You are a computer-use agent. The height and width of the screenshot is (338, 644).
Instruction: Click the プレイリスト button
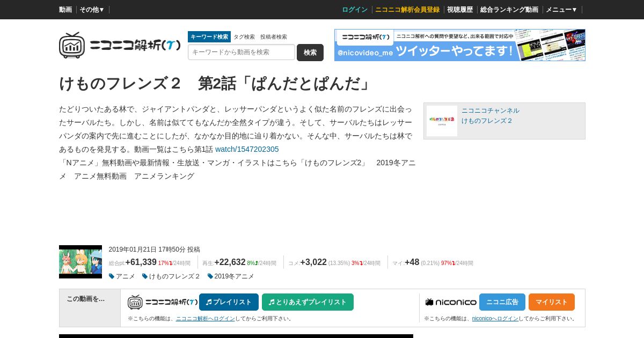(229, 302)
